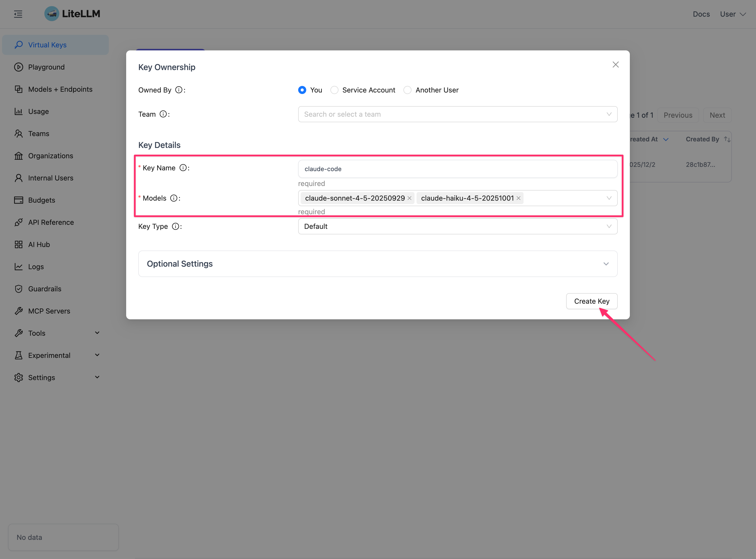
Task: Select the Service Account radio option
Action: coord(334,90)
